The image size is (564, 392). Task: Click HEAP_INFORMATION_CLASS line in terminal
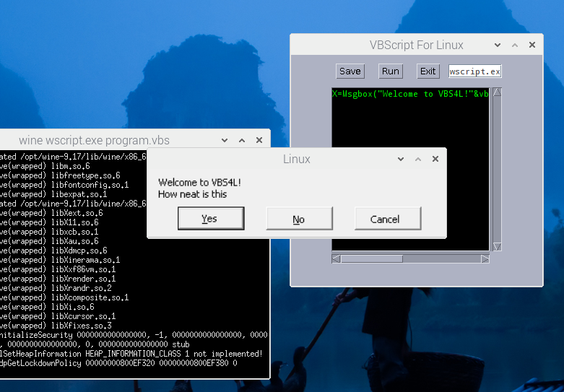click(x=131, y=354)
